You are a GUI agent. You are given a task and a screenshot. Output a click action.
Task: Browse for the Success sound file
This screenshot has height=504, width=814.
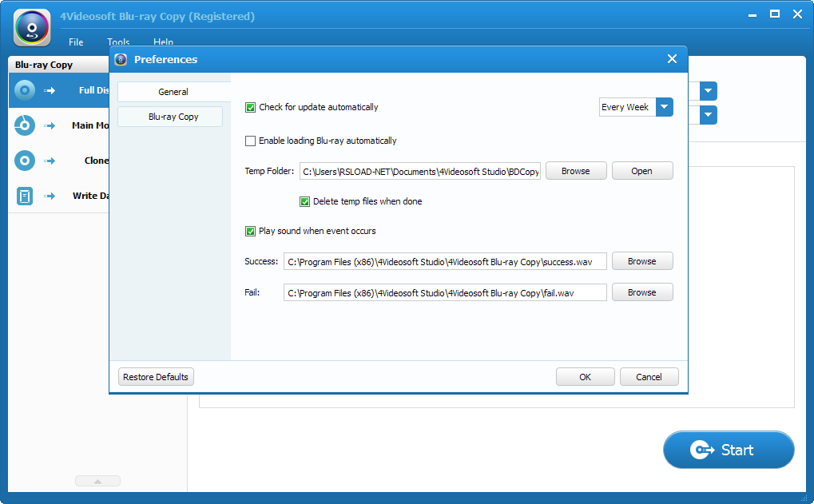coord(641,261)
